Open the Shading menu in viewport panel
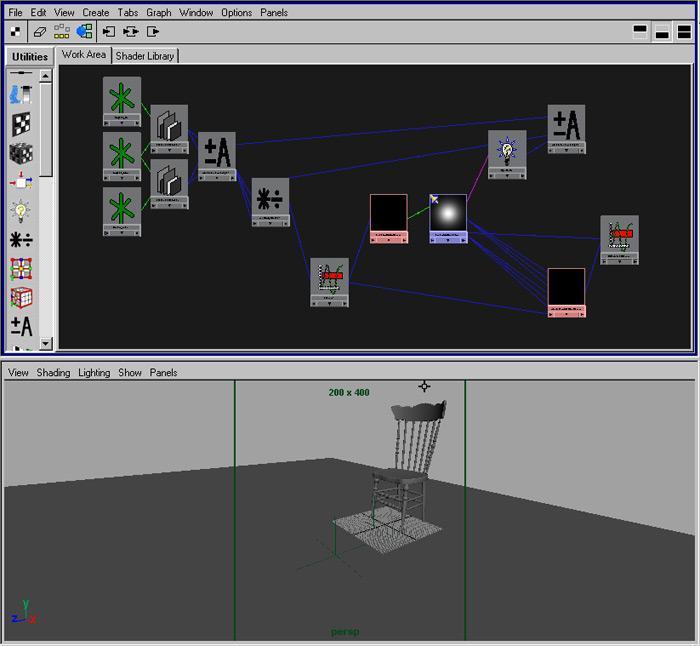Image resolution: width=700 pixels, height=646 pixels. click(x=53, y=372)
